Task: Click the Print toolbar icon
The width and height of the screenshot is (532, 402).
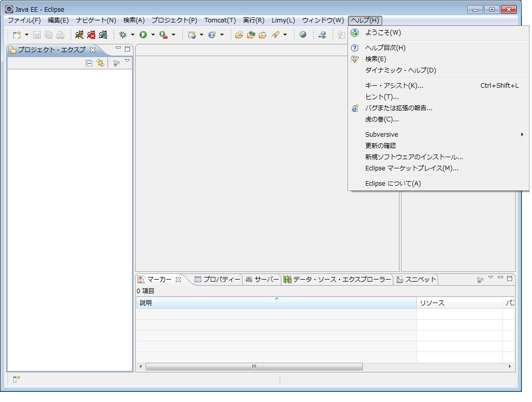Action: click(61, 35)
